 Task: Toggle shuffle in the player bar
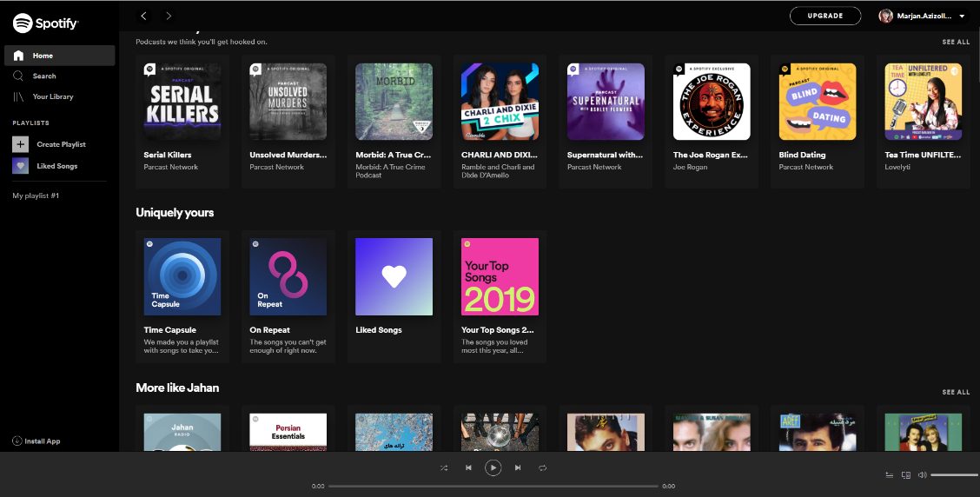tap(444, 467)
